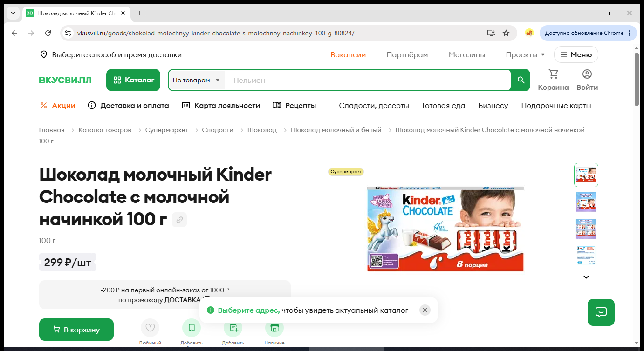Open the Каталог button
The height and width of the screenshot is (351, 644).
[133, 80]
